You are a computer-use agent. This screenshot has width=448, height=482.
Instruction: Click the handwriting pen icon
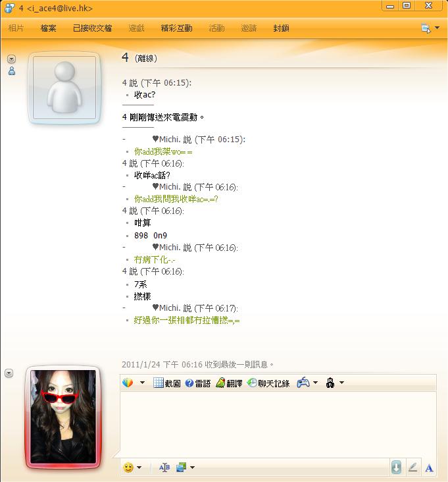tap(412, 468)
